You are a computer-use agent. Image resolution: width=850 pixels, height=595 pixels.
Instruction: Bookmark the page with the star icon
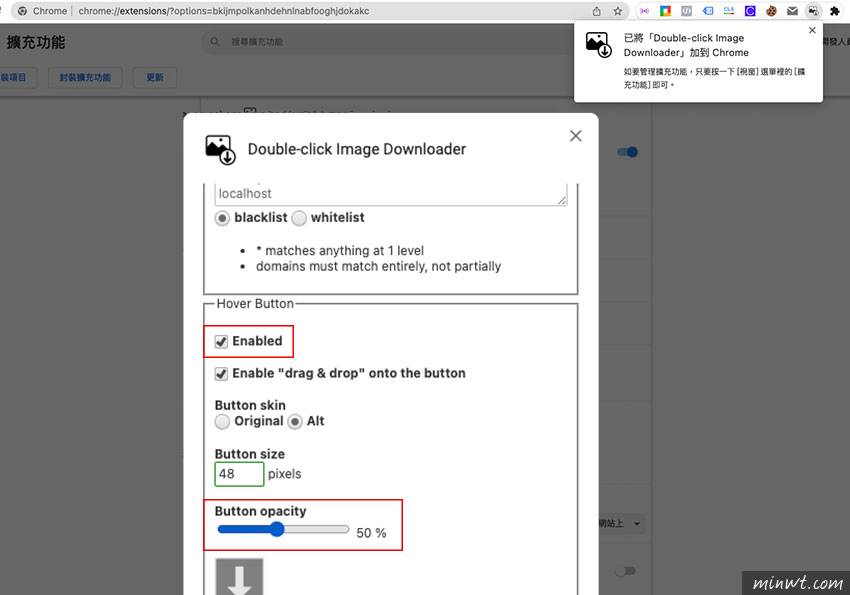tap(618, 11)
